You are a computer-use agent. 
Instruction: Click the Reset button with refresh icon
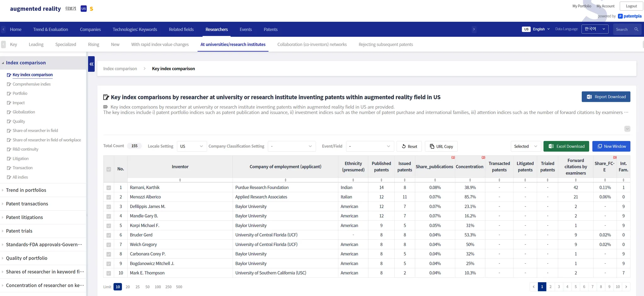pos(409,146)
